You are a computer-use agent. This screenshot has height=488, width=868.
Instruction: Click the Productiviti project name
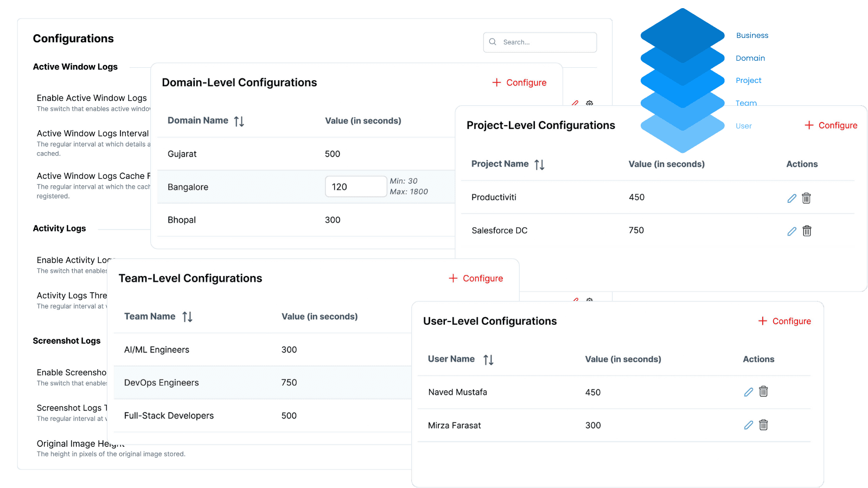pos(494,197)
